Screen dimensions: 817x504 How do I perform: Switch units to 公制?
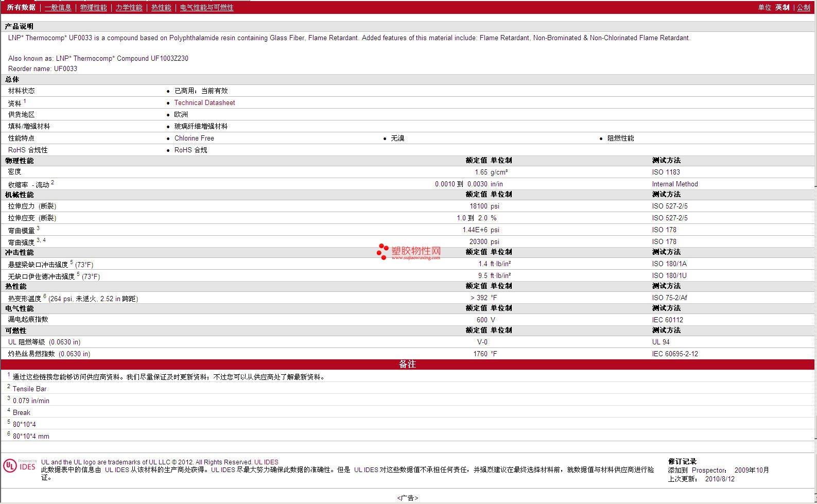pos(804,7)
